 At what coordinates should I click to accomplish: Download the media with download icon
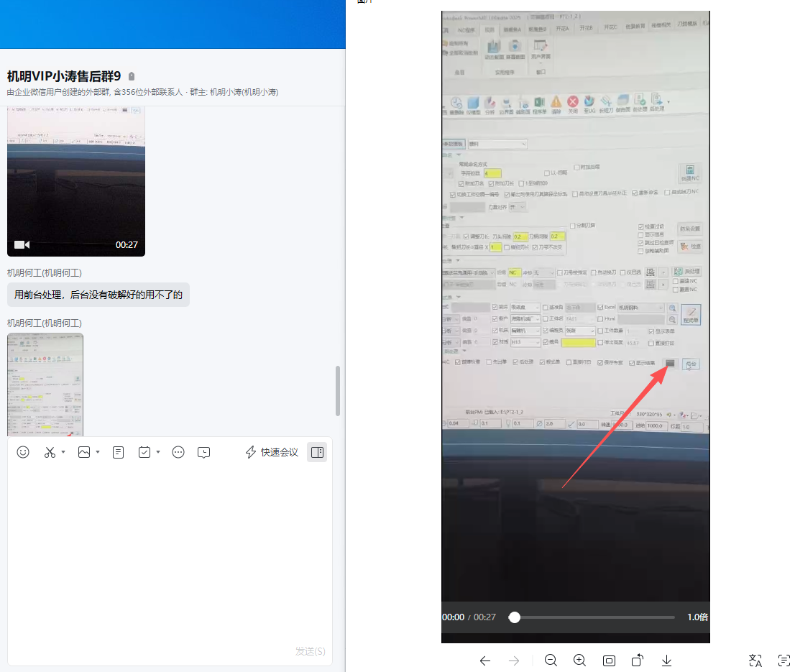[667, 661]
